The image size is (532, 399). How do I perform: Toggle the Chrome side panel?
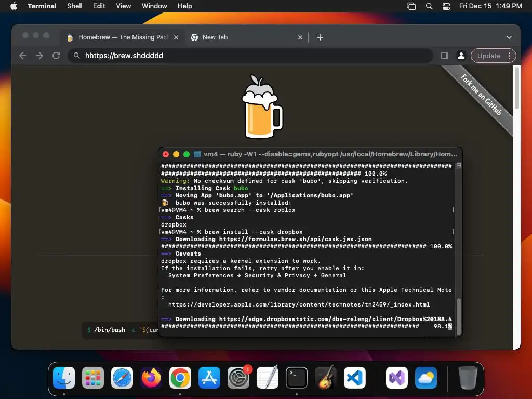(x=445, y=56)
